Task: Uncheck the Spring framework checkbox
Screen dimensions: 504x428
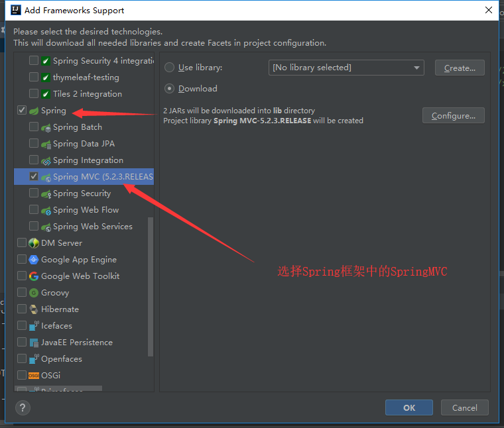Action: (22, 110)
